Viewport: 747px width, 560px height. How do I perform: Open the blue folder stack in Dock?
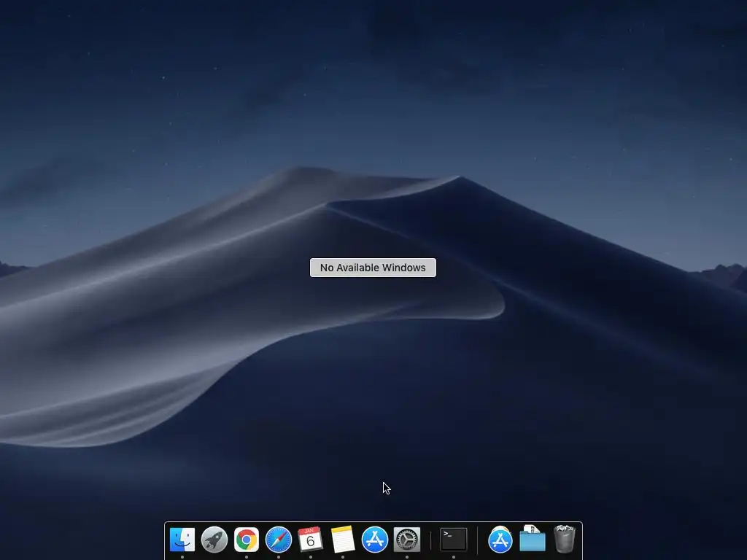tap(532, 540)
